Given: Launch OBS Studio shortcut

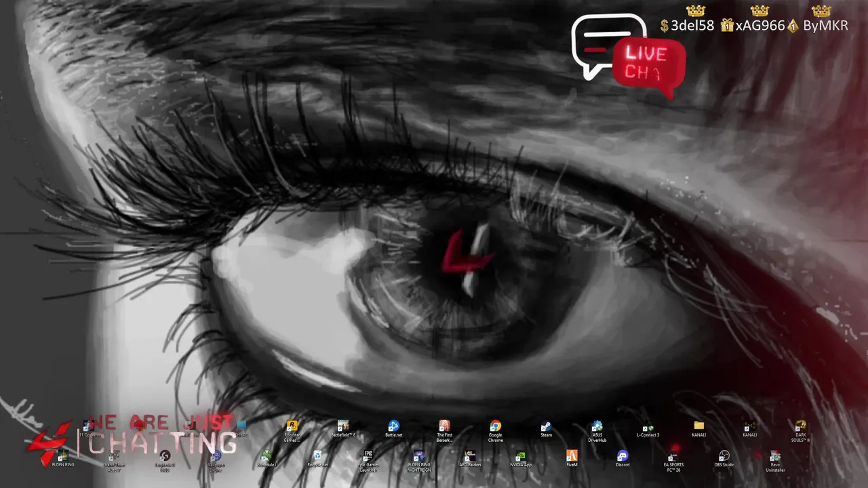Looking at the screenshot, I should (724, 459).
